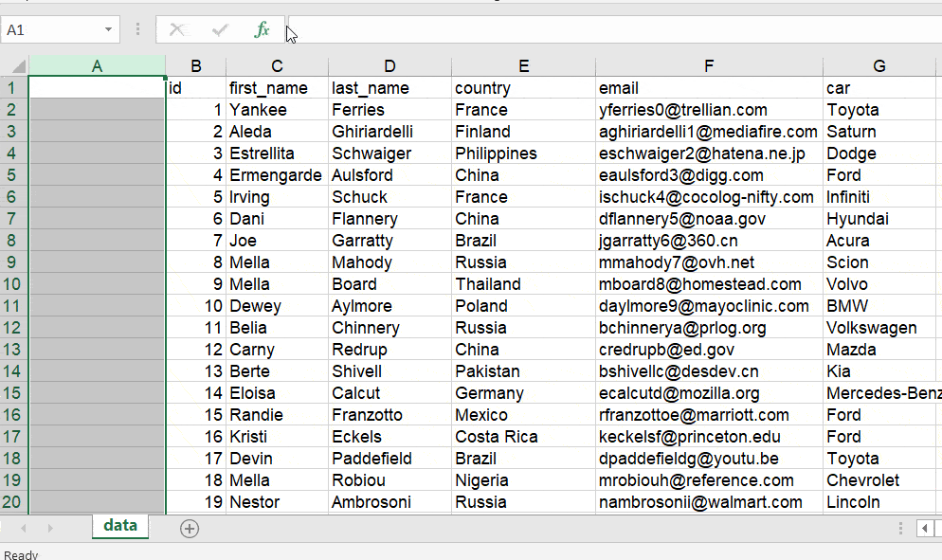Select row 15 header
Viewport: 942px width, 560px height.
coord(14,393)
